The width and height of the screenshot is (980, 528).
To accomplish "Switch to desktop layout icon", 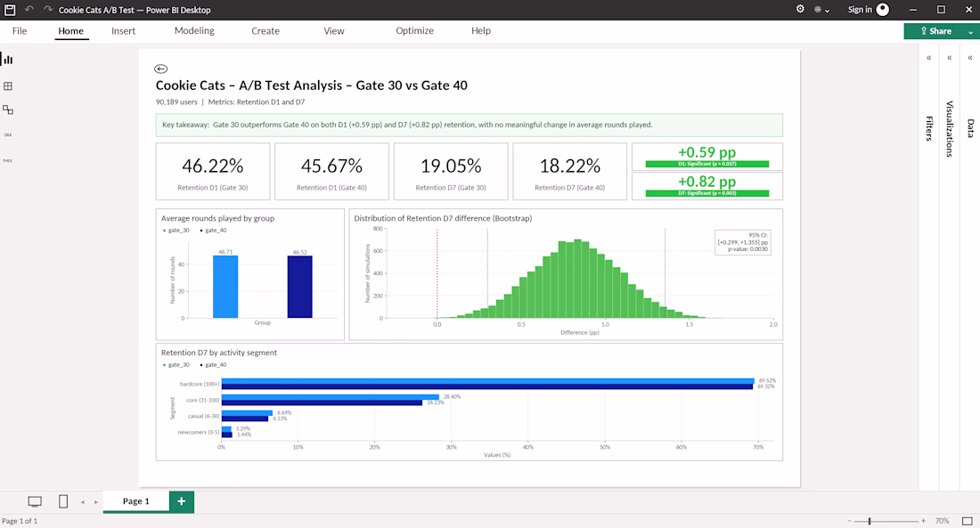I will click(35, 501).
